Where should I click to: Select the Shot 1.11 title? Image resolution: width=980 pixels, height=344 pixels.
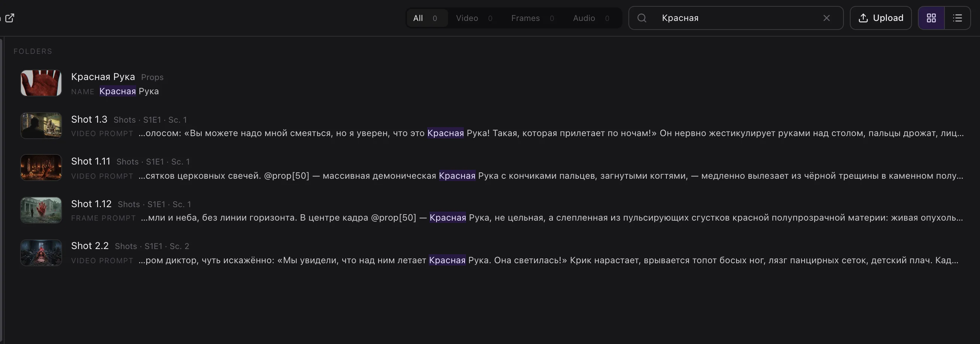tap(91, 161)
